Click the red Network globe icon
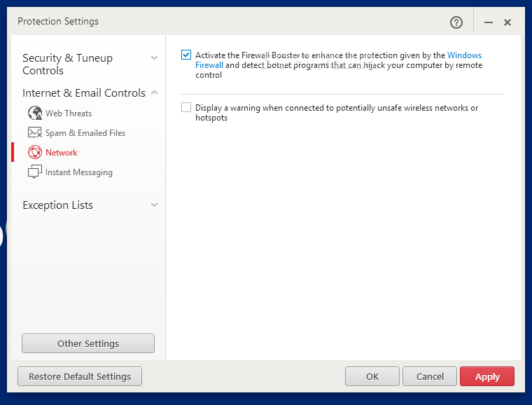Screen dimensions: 532x405 pyautogui.click(x=34, y=152)
